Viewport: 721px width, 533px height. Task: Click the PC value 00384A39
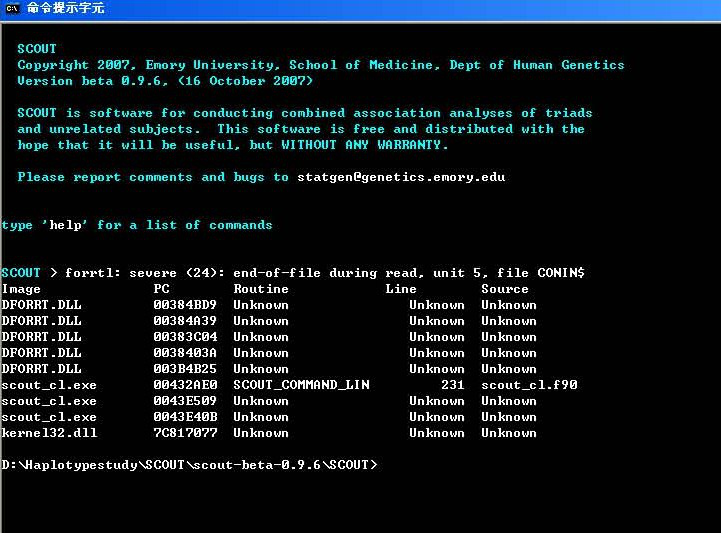pos(185,321)
